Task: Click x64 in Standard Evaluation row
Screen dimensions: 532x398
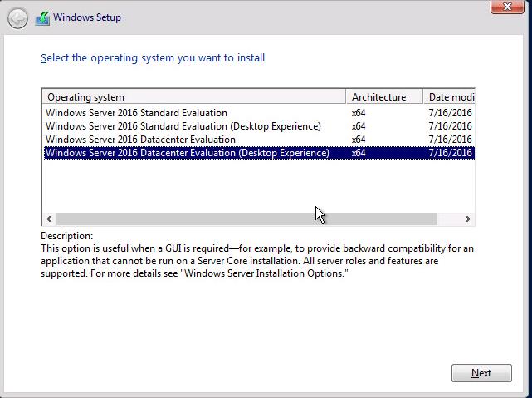Action: (x=359, y=113)
